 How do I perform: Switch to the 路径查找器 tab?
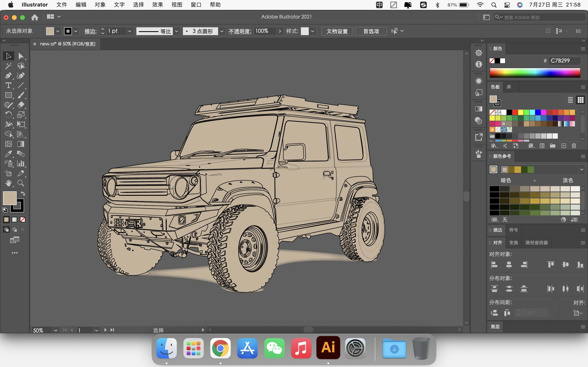point(537,242)
